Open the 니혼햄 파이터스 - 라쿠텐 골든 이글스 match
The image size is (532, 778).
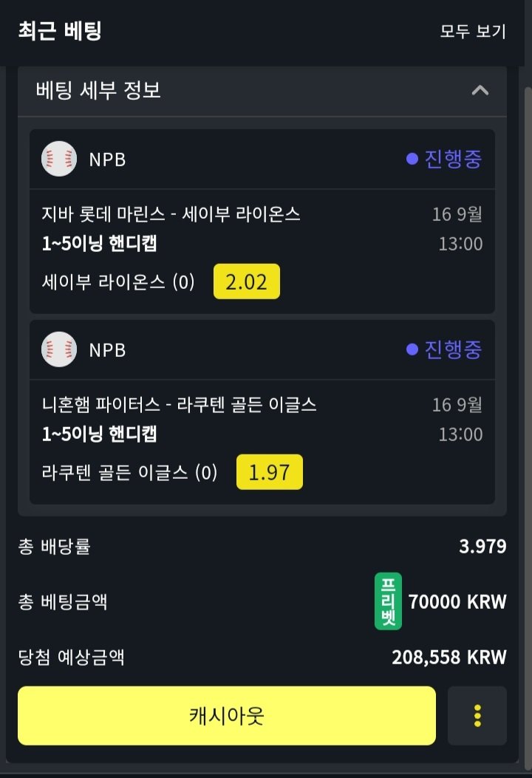pyautogui.click(x=180, y=405)
